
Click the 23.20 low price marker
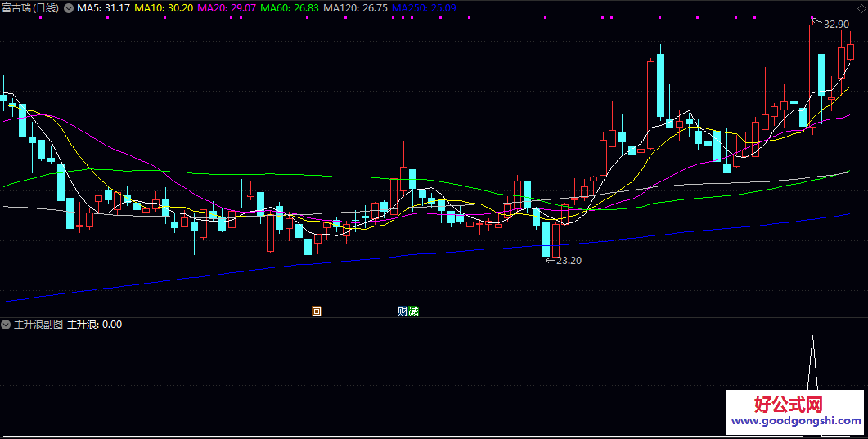(x=568, y=261)
